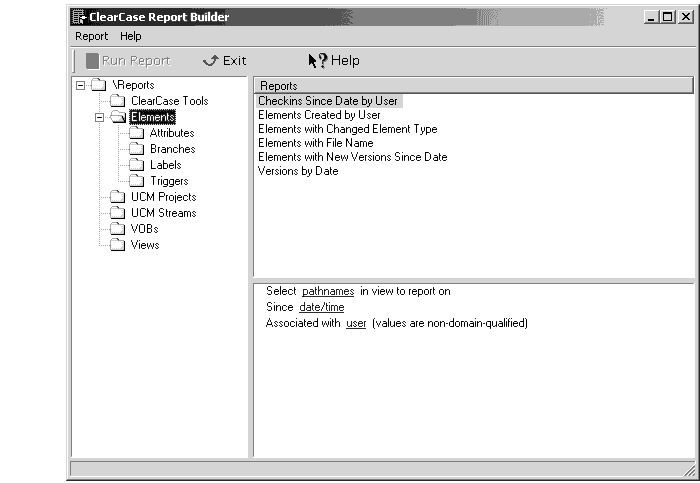Click the Views folder icon
This screenshot has width=700, height=483.
tap(117, 245)
